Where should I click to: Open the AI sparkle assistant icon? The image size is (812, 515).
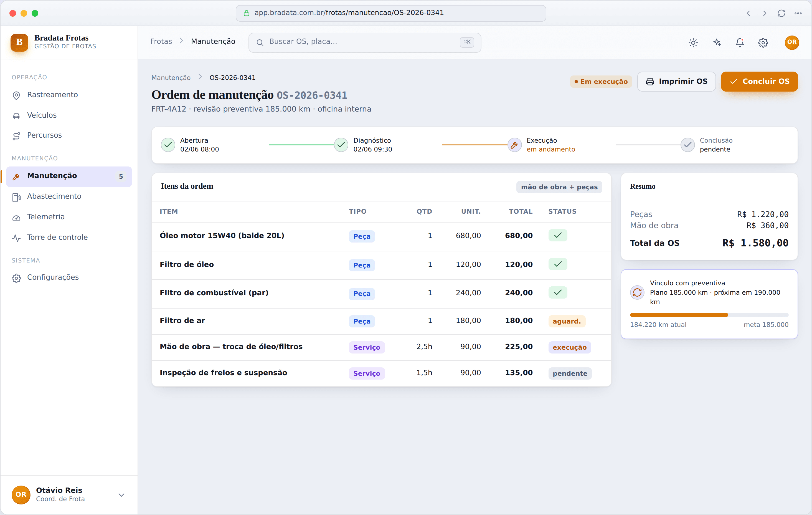[x=717, y=42]
